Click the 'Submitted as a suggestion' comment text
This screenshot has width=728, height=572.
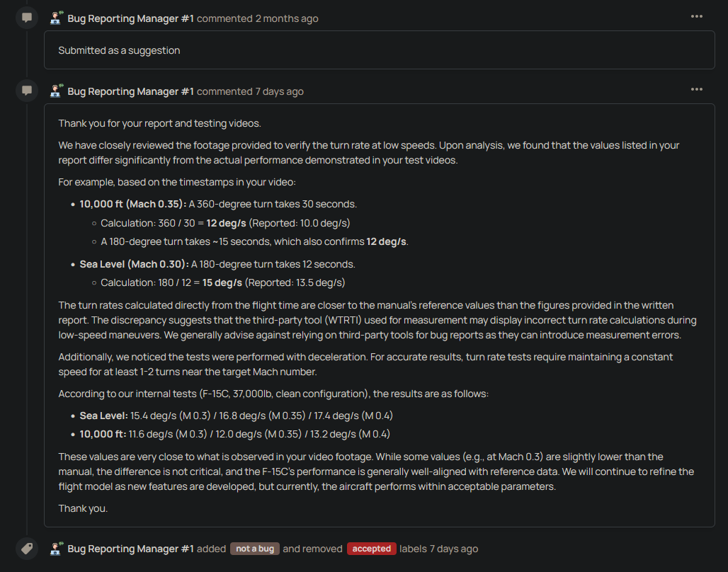pos(119,50)
